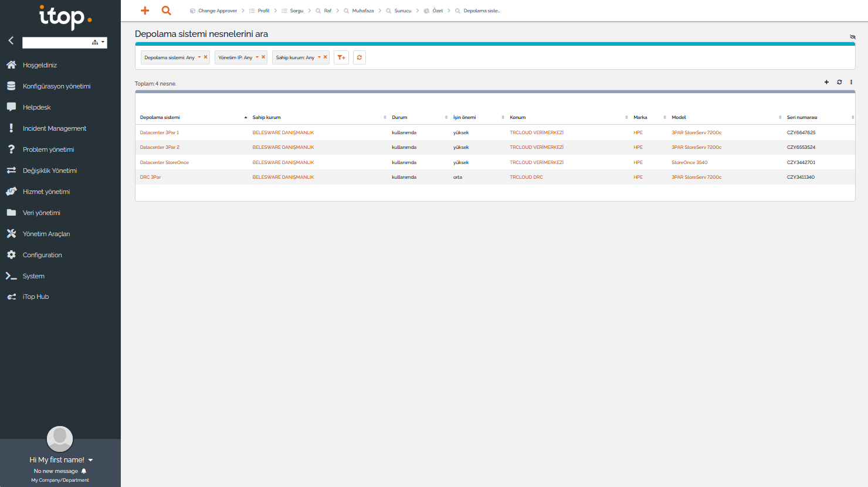This screenshot has height=487, width=868.
Task: Open the Konfigürasyon yönetimi menu
Action: (56, 86)
